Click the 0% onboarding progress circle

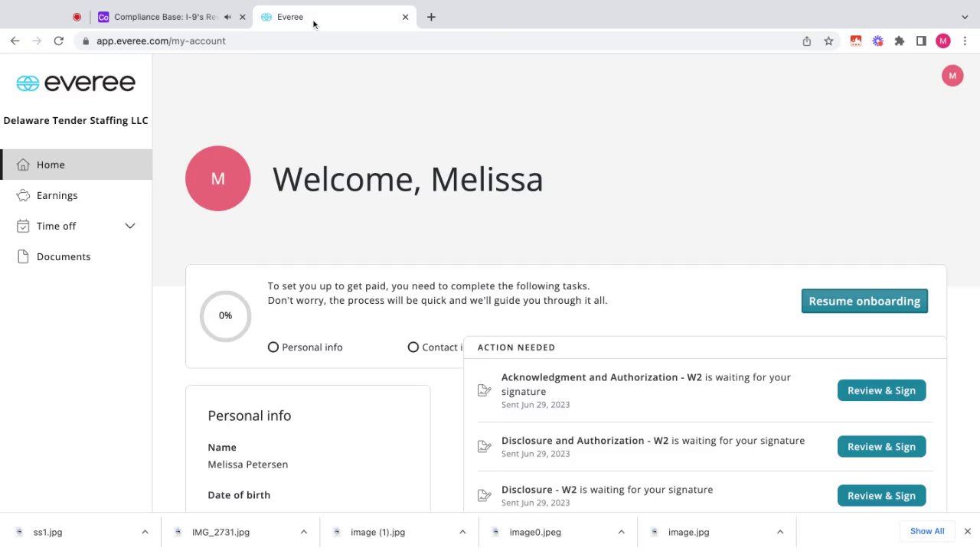pyautogui.click(x=225, y=315)
